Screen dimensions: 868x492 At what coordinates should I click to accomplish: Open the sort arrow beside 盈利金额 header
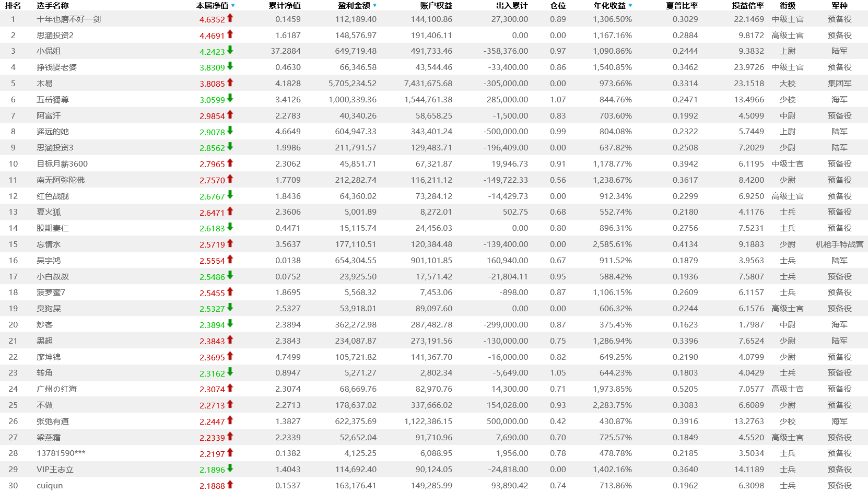tap(375, 6)
